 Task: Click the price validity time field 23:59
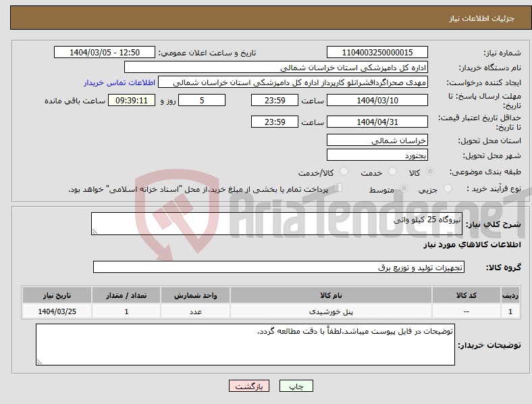click(x=275, y=122)
